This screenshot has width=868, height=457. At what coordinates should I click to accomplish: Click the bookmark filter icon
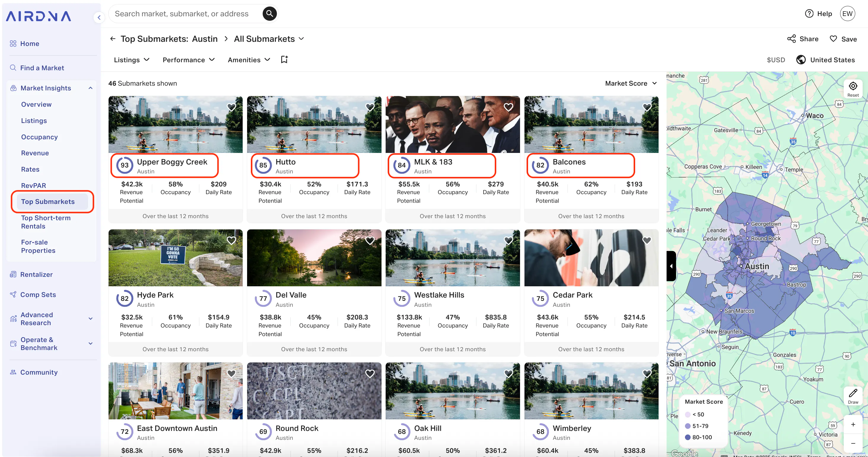[x=284, y=60]
